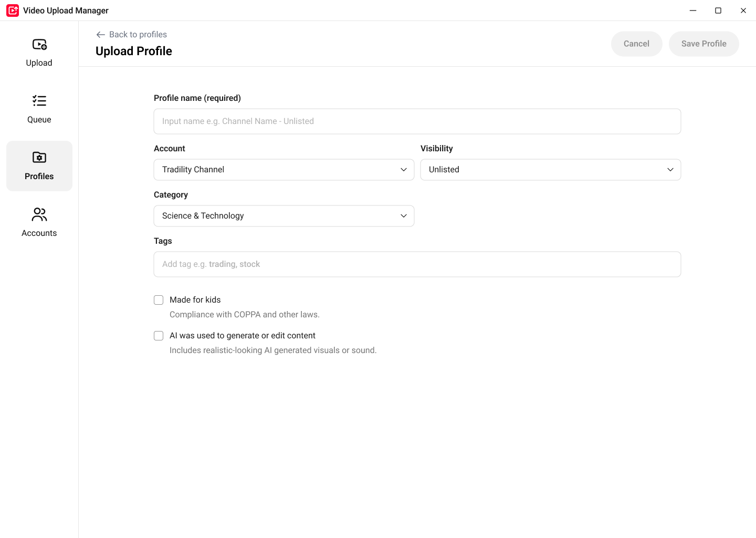Maximize the Video Upload Manager window

(718, 11)
